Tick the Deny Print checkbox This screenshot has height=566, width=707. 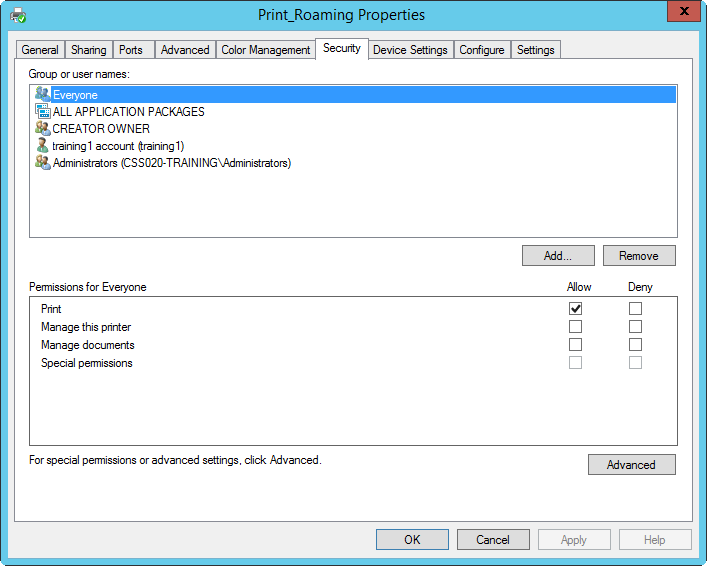(635, 309)
